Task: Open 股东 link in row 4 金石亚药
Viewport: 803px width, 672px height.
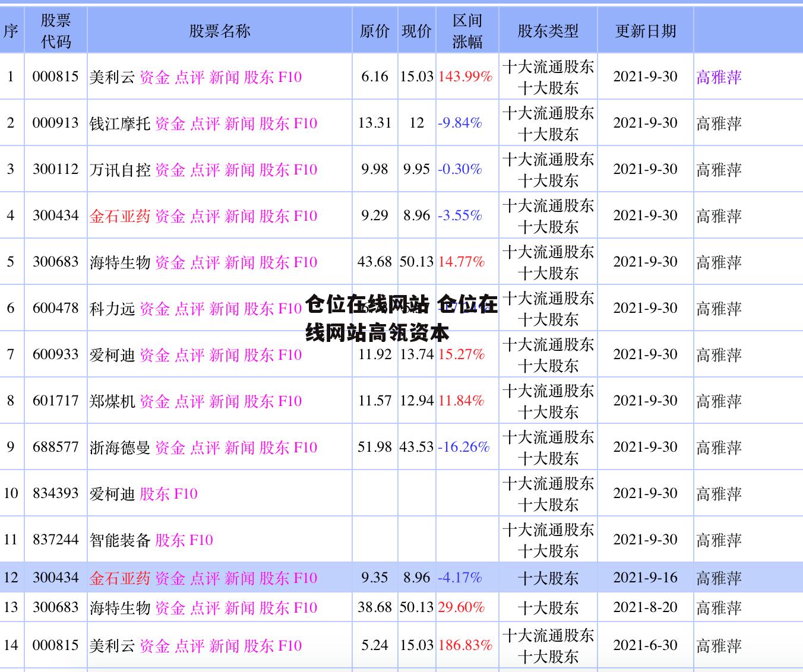Action: coord(274,215)
